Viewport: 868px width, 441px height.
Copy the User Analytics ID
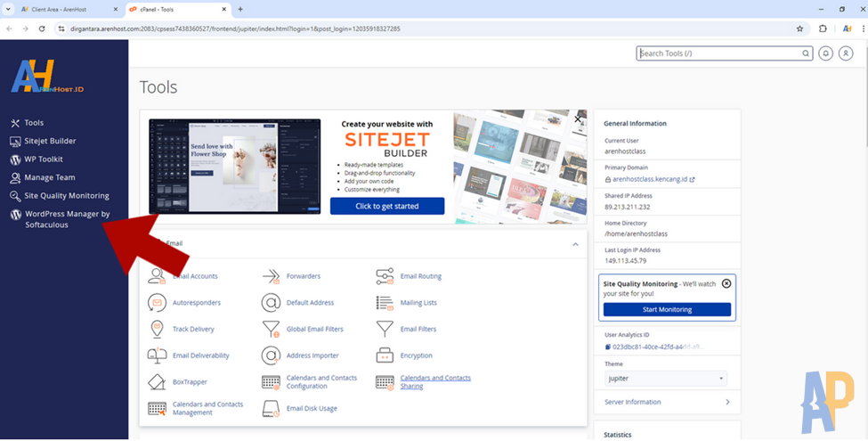(607, 347)
